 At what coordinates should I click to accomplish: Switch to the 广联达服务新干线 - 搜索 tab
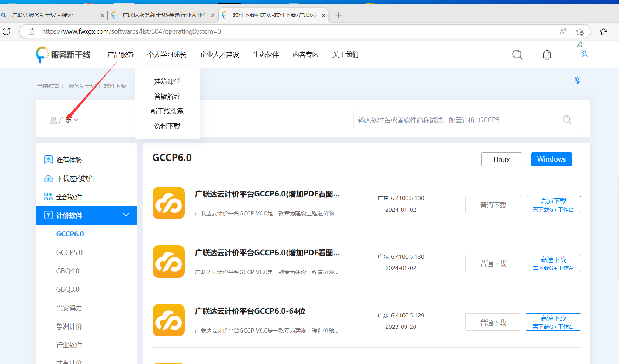point(53,15)
